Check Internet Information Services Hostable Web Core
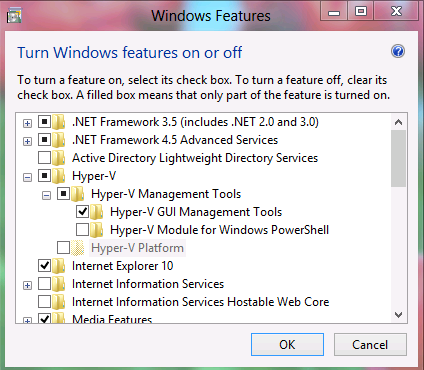Viewport: 424px width, 370px height. coord(44,302)
